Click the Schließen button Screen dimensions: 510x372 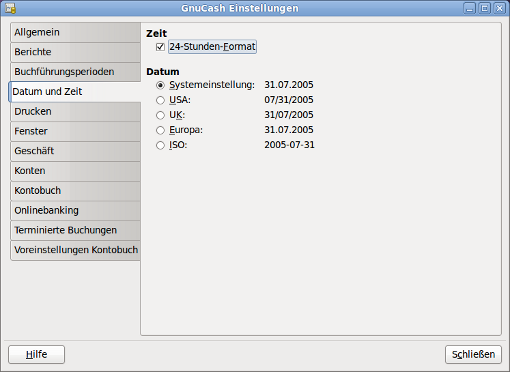coord(473,354)
